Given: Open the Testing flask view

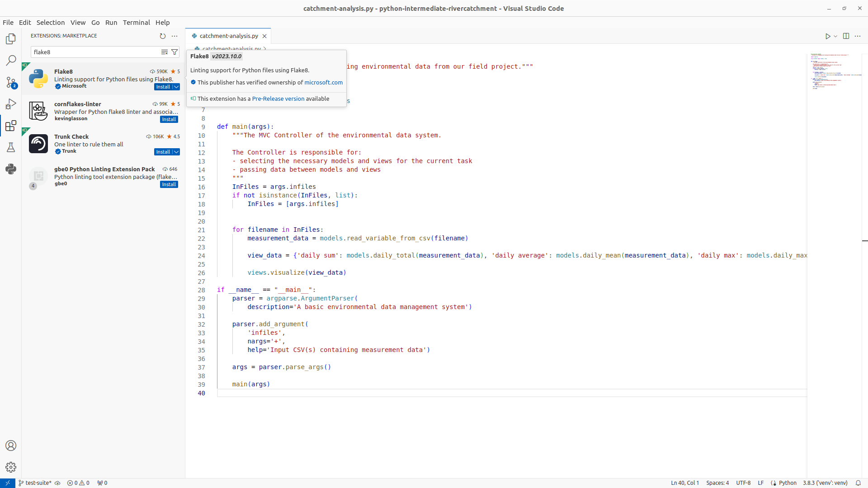Looking at the screenshot, I should (11, 147).
